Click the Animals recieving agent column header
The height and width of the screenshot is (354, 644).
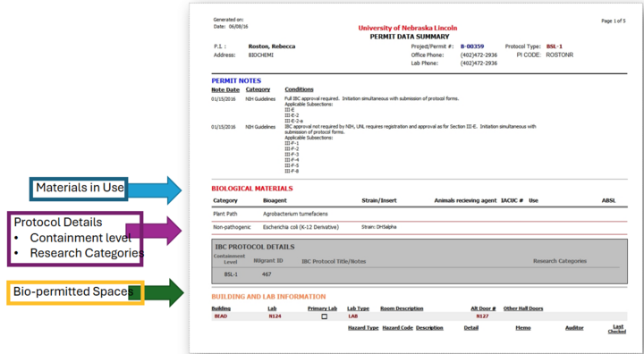click(465, 201)
